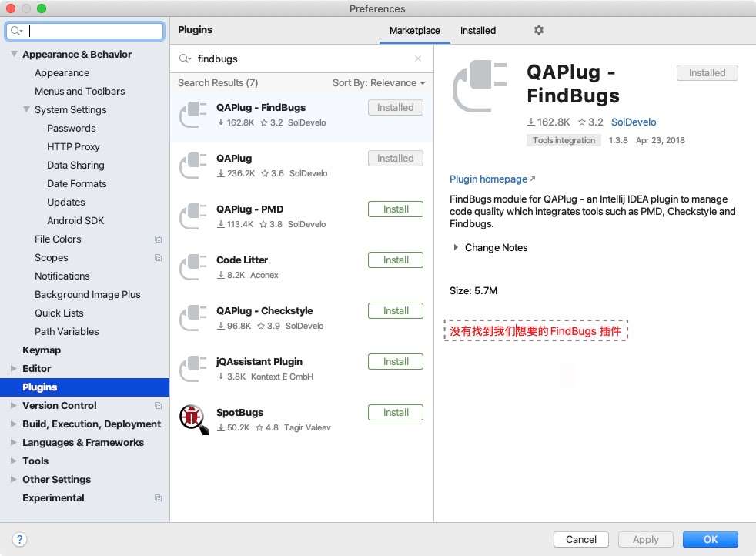Viewport: 756px width, 556px height.
Task: Install the QAPlug - Checkstyle plugin
Action: pyautogui.click(x=396, y=311)
